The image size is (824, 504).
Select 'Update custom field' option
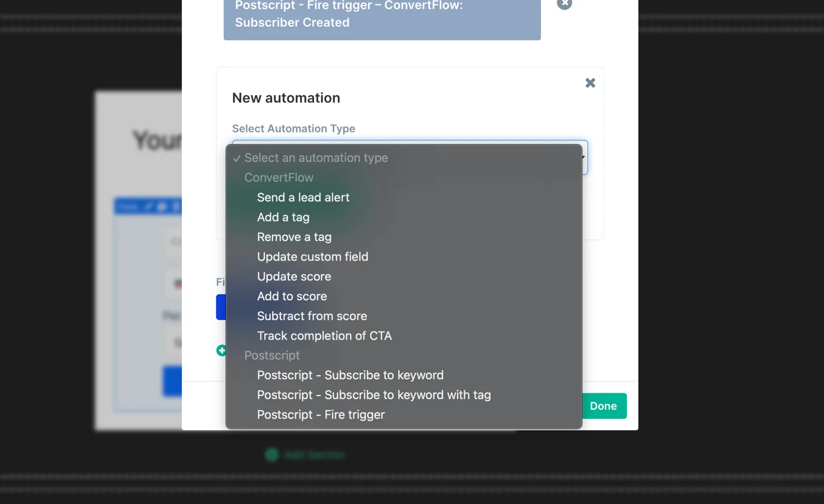tap(404, 257)
